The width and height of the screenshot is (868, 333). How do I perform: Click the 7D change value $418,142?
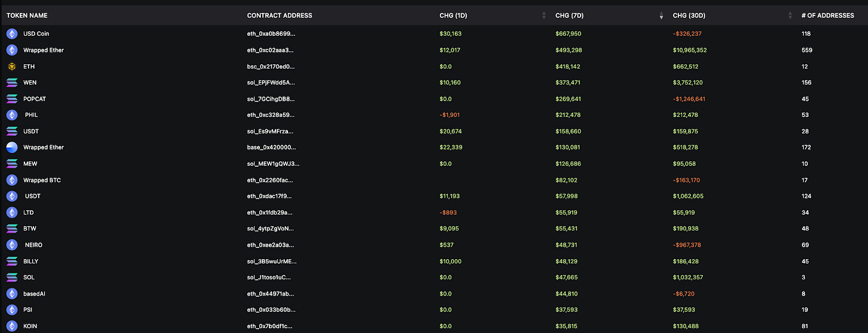(568, 67)
